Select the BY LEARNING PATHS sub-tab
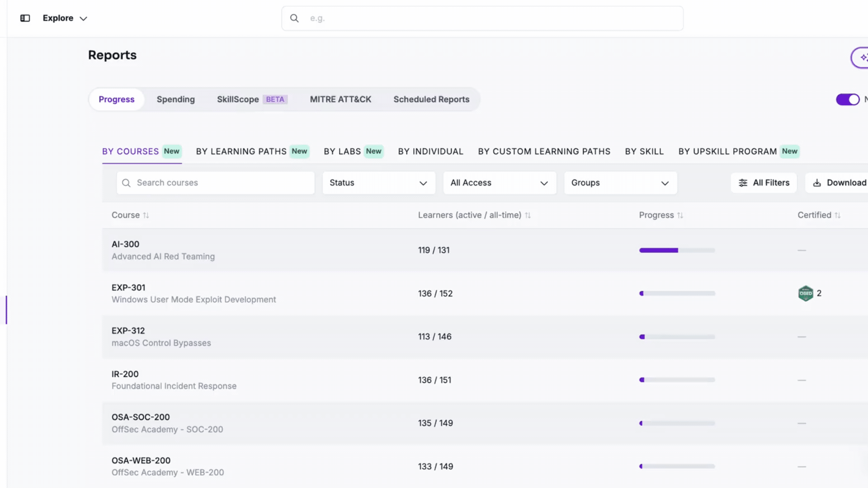868x488 pixels. point(252,151)
